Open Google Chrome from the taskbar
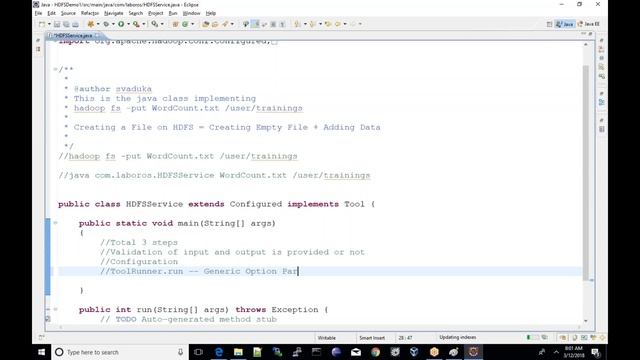The image size is (640, 360). coord(376,352)
